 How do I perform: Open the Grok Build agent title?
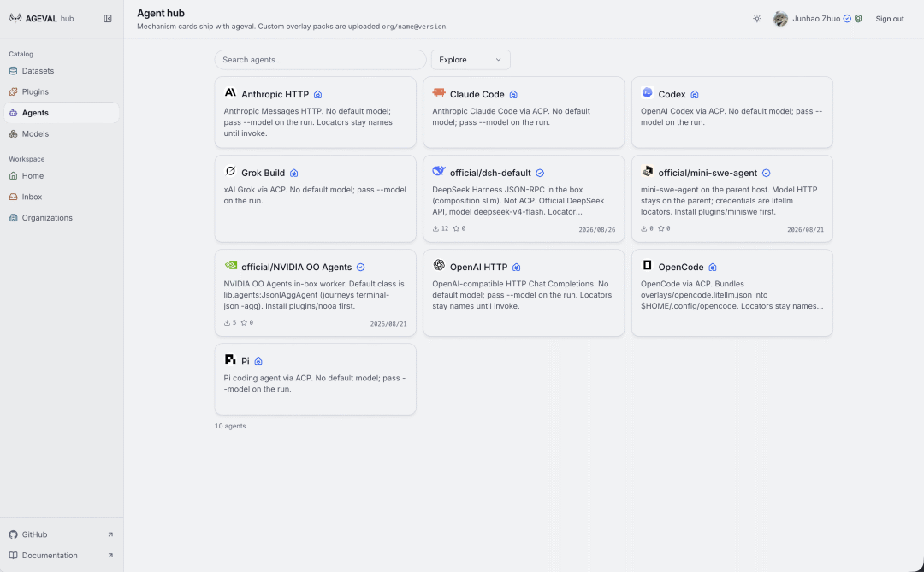[x=263, y=173]
